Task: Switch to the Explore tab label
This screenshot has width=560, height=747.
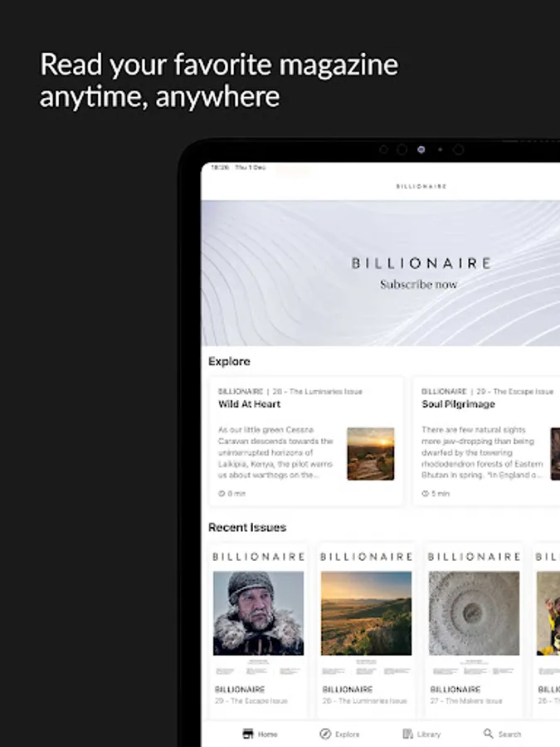Action: coord(347,735)
